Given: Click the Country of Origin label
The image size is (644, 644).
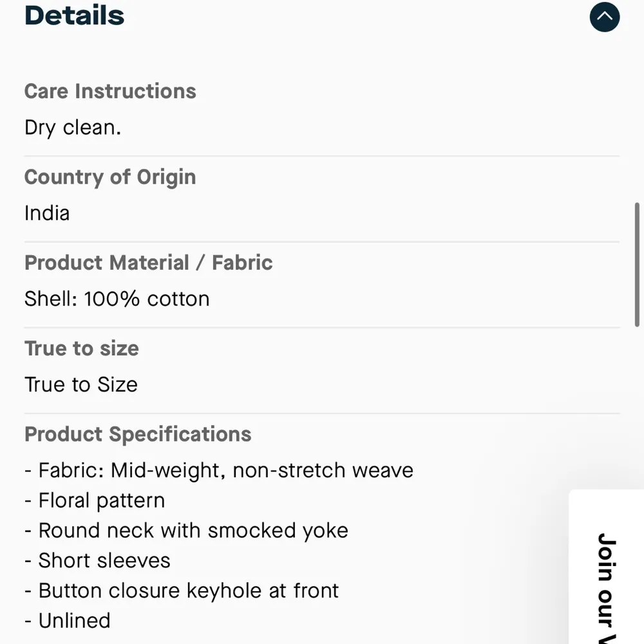Looking at the screenshot, I should coord(110,177).
